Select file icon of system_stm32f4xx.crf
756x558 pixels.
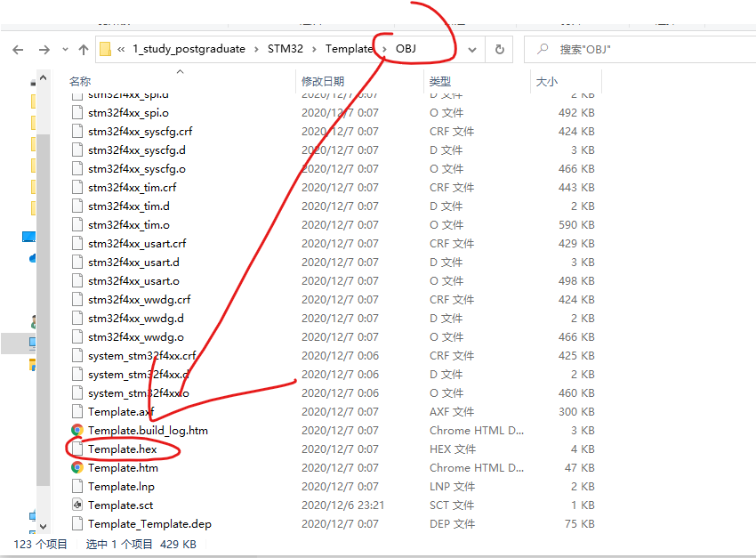[x=77, y=355]
